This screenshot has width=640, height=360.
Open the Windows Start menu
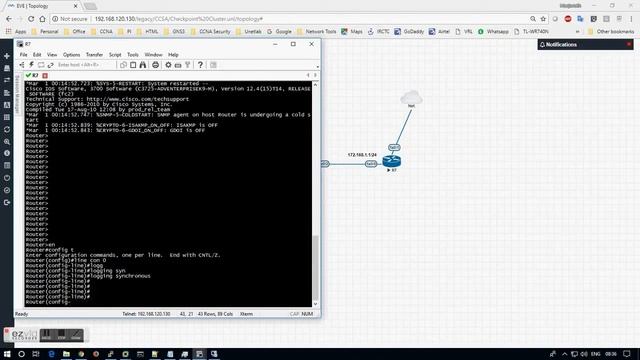(x=7, y=354)
